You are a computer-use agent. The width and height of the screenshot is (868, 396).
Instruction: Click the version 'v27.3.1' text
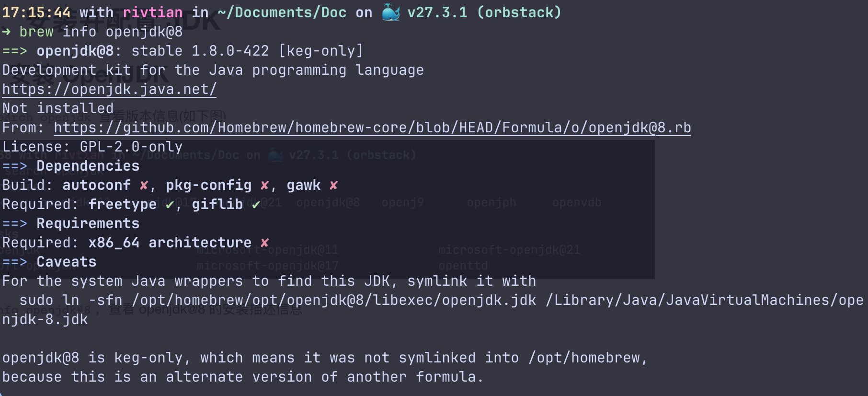coord(437,12)
